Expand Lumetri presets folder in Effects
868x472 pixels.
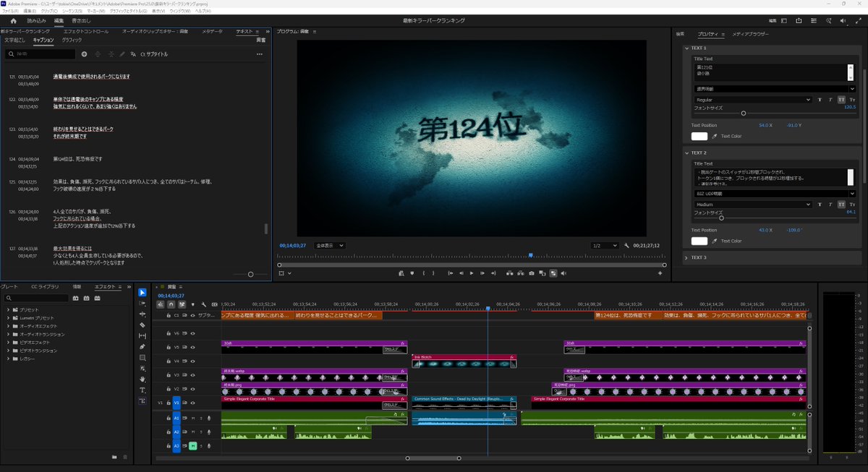[8, 317]
